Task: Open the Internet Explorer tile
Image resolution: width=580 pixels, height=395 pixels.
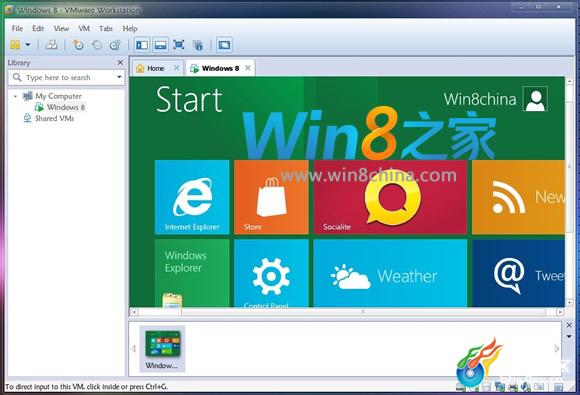Action: point(192,197)
